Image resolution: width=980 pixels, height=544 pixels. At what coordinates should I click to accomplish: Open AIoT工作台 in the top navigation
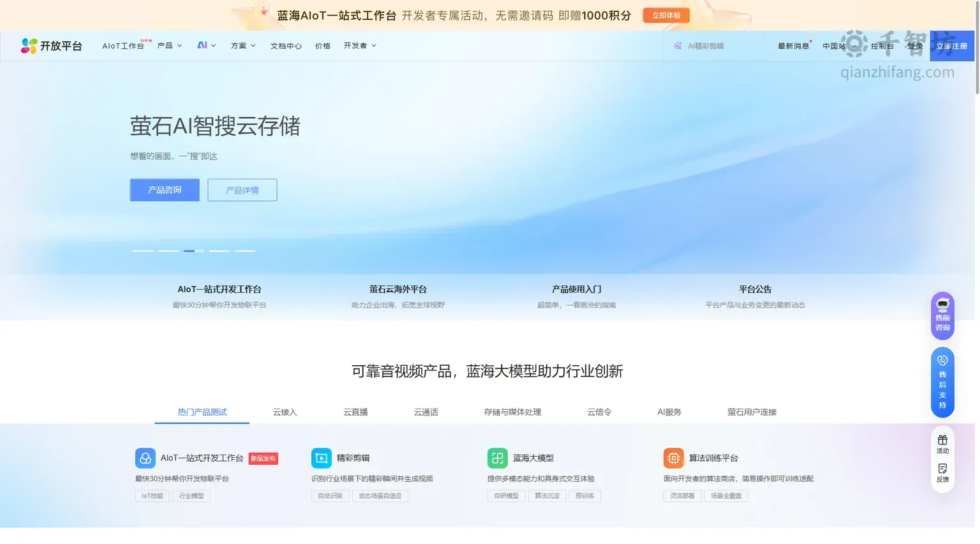point(123,46)
